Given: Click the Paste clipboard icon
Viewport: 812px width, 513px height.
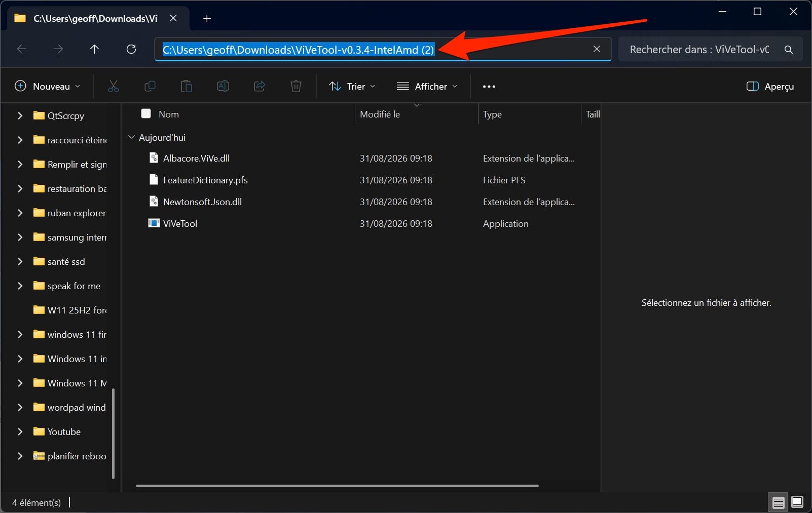Looking at the screenshot, I should (x=187, y=87).
